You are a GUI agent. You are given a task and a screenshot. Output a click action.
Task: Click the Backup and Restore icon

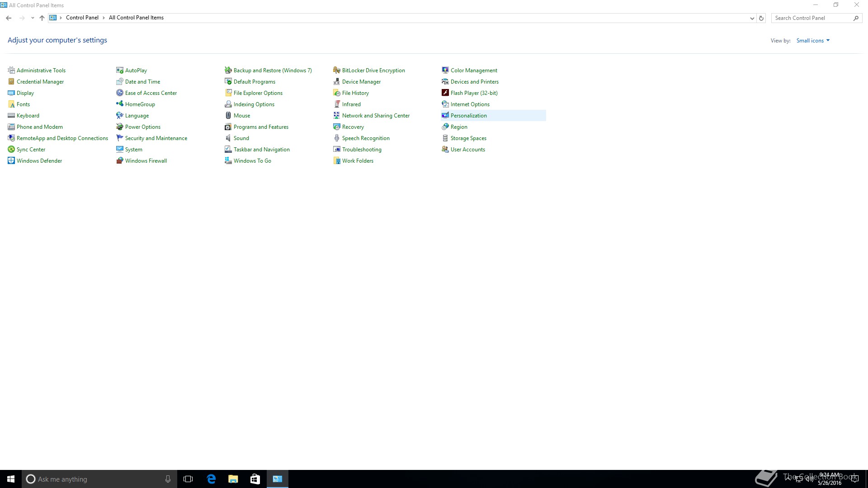click(x=228, y=70)
